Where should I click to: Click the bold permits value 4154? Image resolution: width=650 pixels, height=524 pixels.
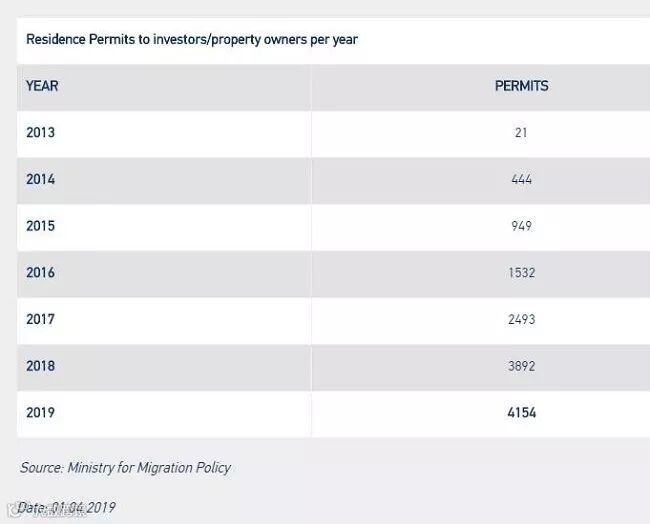tap(521, 412)
